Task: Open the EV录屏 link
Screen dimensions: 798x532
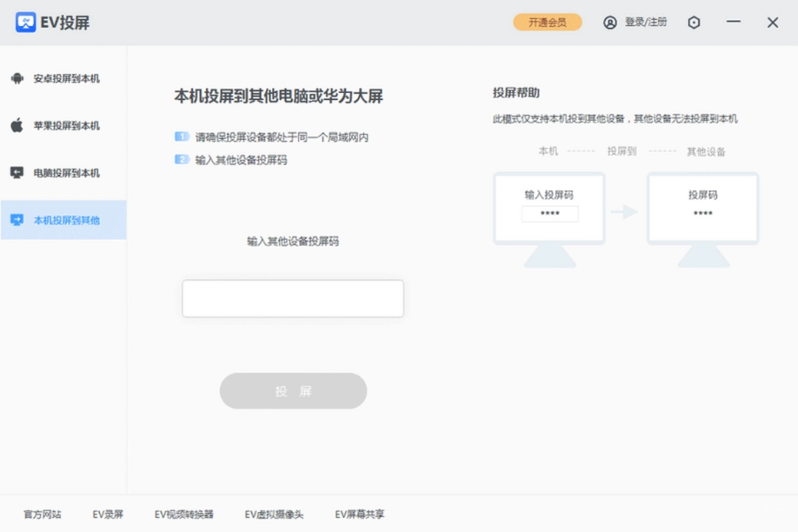Action: pos(108,514)
